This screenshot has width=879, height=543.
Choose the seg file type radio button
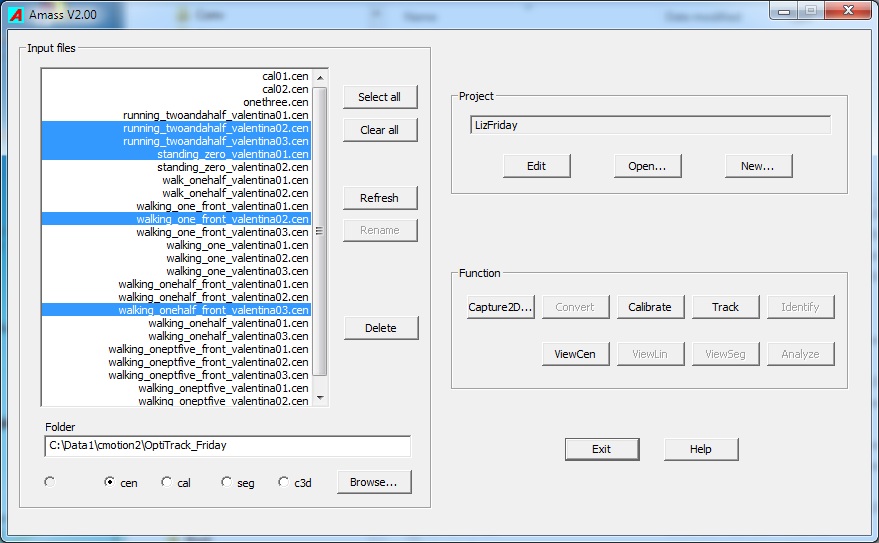(227, 482)
